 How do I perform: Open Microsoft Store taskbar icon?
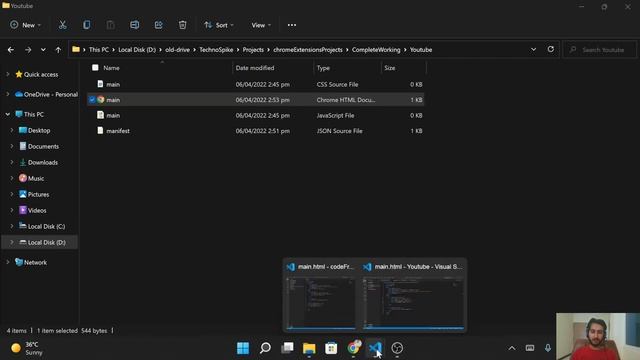coord(331,348)
